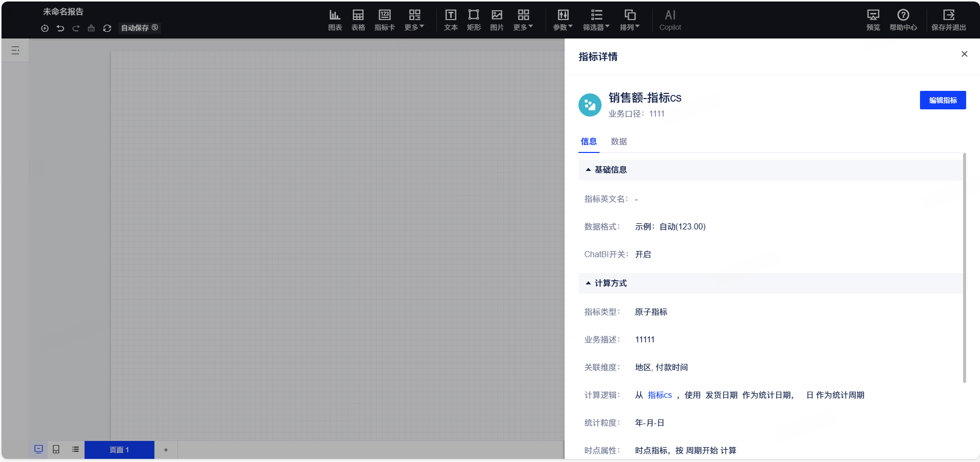Add a 文本 text box
The image size is (980, 462).
(x=451, y=20)
